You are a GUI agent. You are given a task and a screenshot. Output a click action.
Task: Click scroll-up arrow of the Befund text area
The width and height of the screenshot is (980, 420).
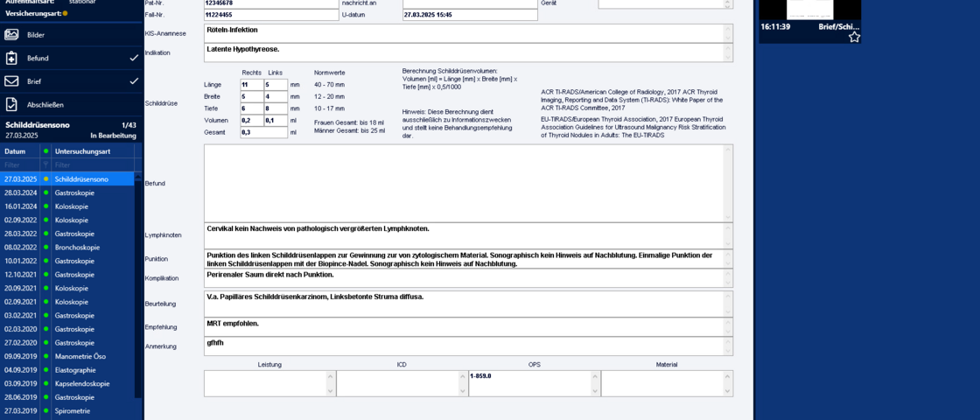(728, 149)
